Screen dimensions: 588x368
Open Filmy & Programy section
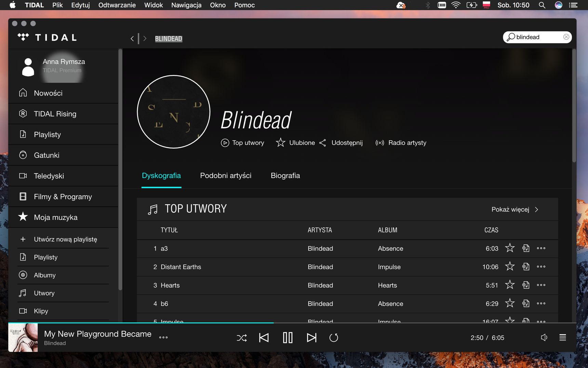pos(63,197)
